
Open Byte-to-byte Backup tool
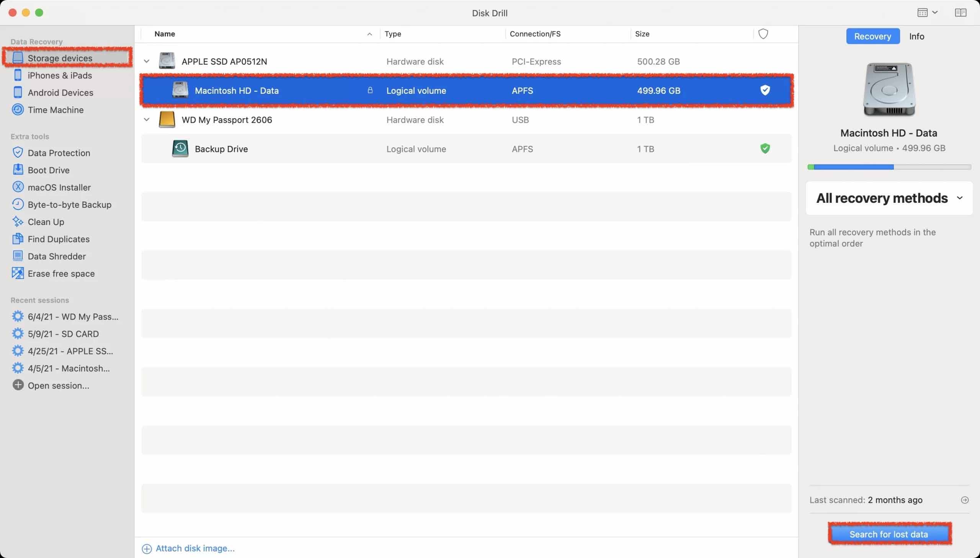61,205
